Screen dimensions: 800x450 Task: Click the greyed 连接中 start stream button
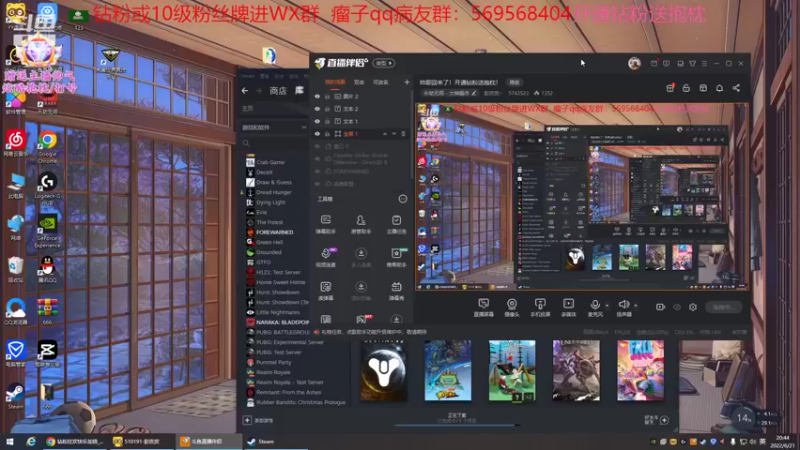click(x=723, y=307)
